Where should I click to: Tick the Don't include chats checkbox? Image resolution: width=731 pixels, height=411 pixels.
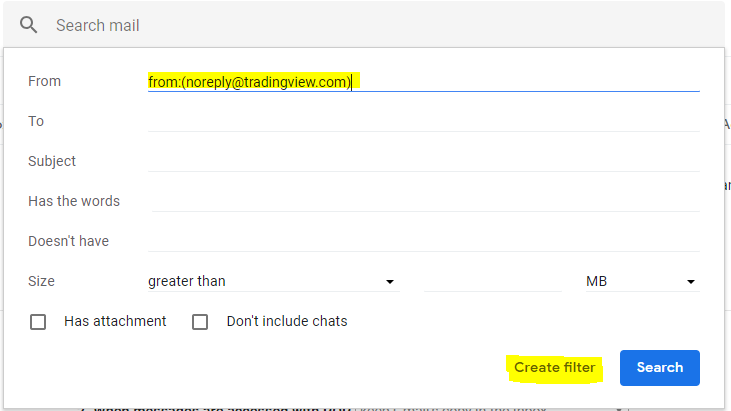click(200, 322)
